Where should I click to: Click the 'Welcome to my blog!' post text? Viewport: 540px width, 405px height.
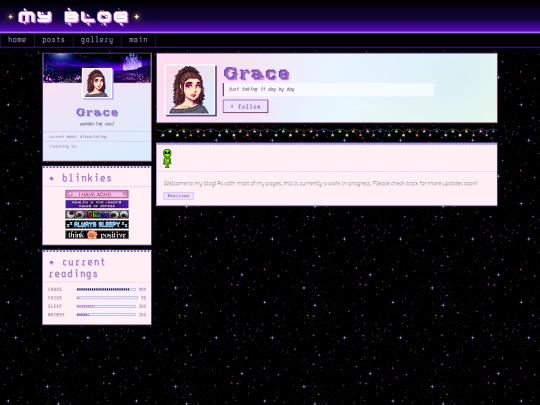pyautogui.click(x=320, y=183)
